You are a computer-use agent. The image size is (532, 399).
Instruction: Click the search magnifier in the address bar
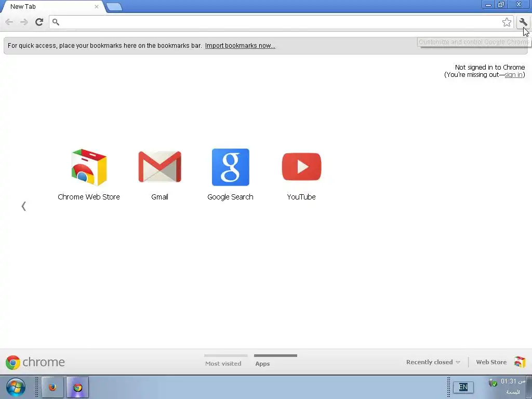56,22
